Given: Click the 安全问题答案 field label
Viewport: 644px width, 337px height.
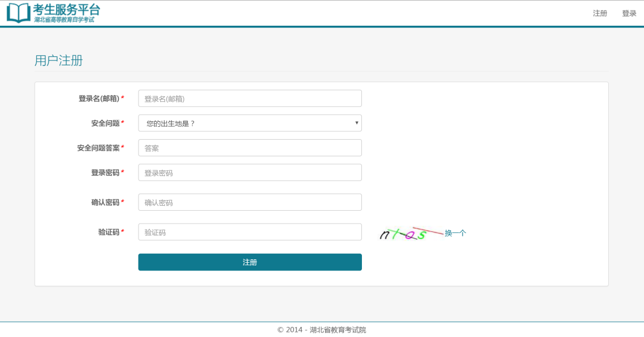Looking at the screenshot, I should pos(98,148).
